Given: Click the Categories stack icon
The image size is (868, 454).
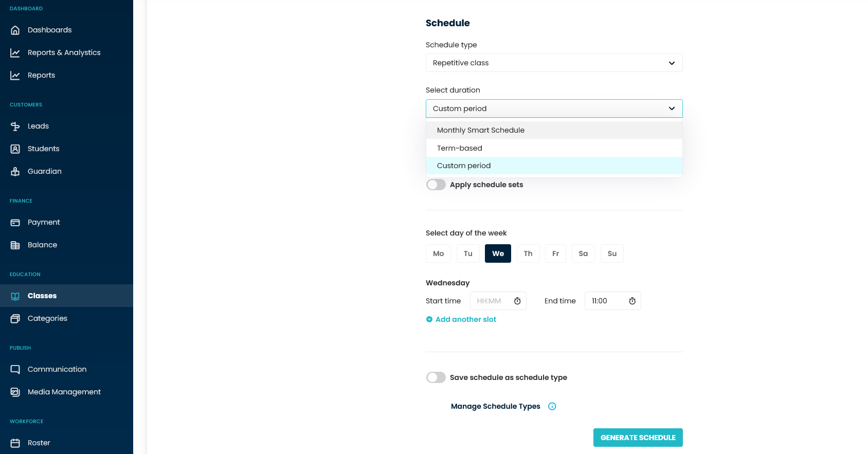Looking at the screenshot, I should point(15,318).
